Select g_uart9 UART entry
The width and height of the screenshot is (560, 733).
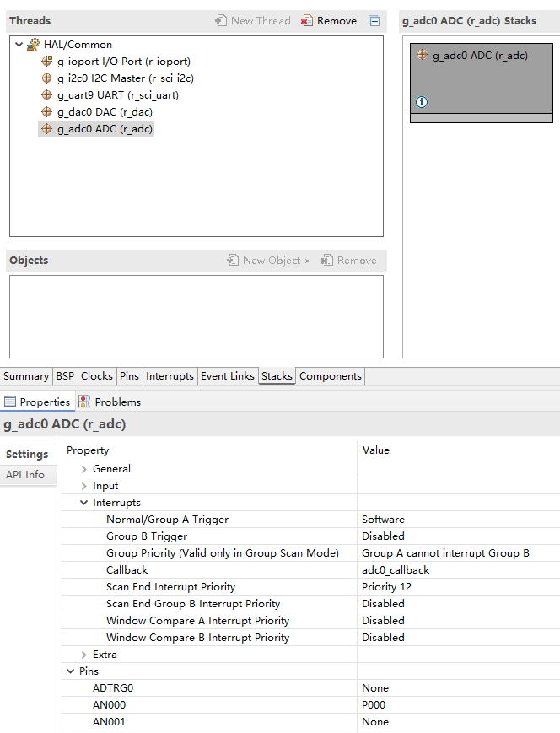(x=118, y=95)
